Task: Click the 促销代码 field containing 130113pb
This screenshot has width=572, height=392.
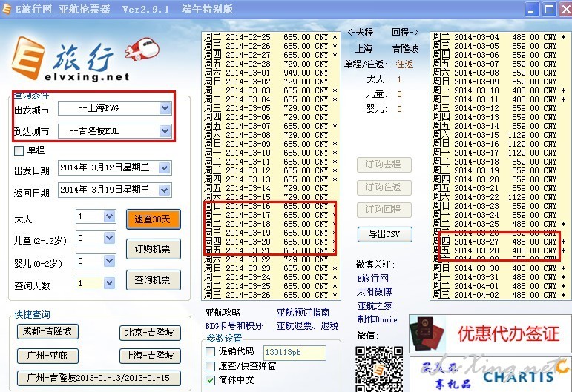Action: [x=295, y=352]
